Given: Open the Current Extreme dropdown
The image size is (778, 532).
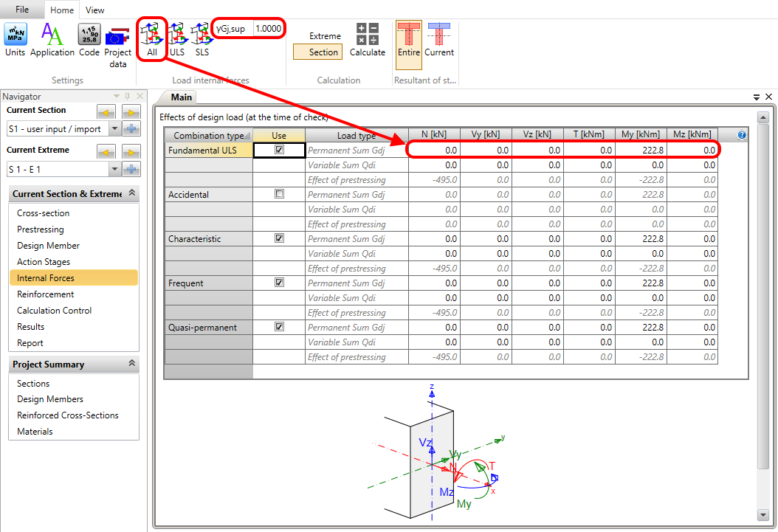Looking at the screenshot, I should tap(114, 169).
